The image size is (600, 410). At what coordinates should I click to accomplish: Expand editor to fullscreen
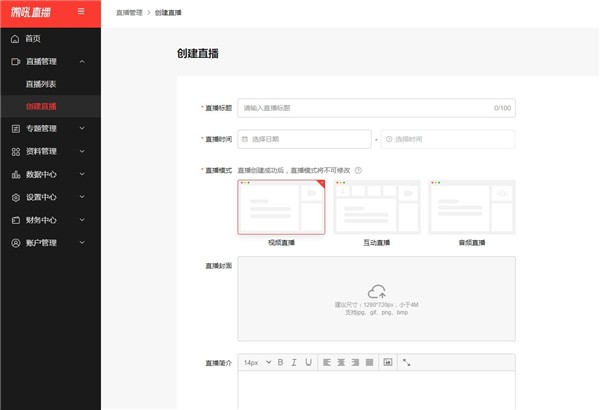pyautogui.click(x=406, y=362)
